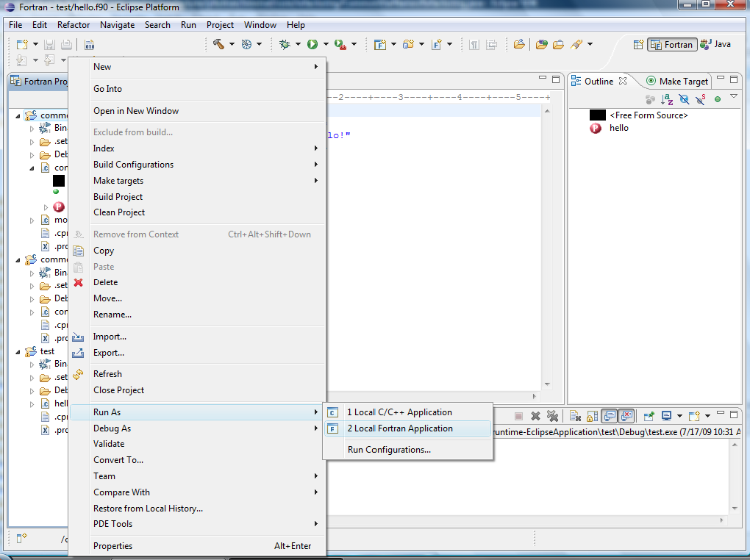Viewport: 750px width, 560px height.
Task: Toggle Show Console on Standard Out
Action: [x=610, y=416]
